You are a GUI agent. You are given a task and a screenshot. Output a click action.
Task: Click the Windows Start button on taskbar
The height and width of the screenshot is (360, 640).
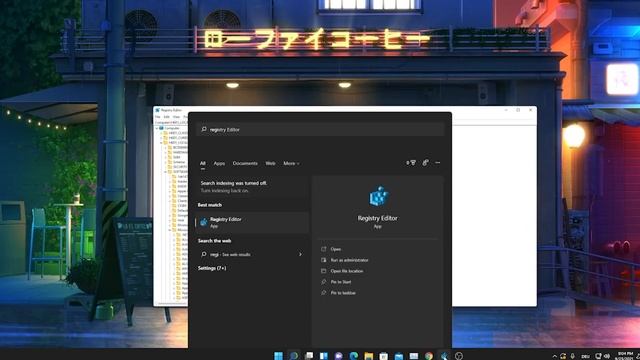pyautogui.click(x=278, y=356)
